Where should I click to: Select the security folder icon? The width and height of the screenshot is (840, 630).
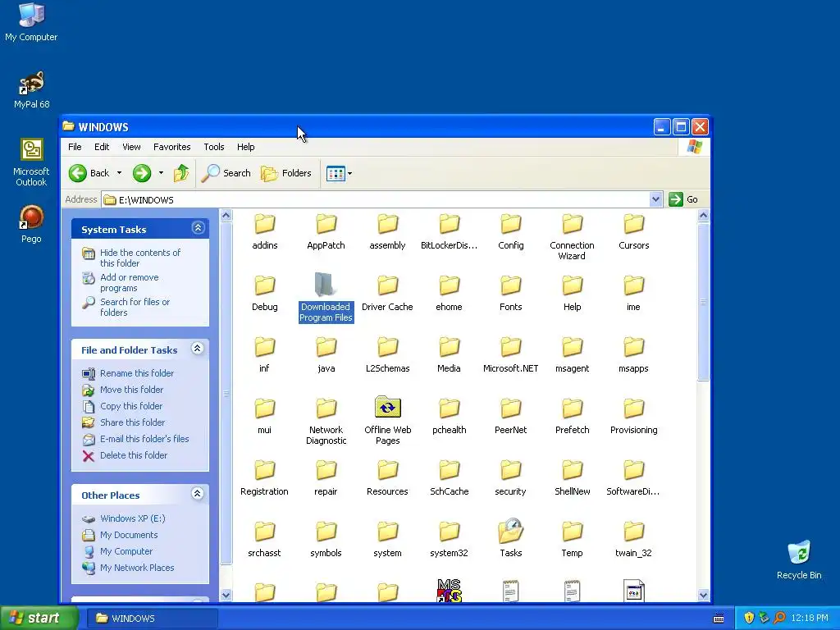pyautogui.click(x=510, y=470)
